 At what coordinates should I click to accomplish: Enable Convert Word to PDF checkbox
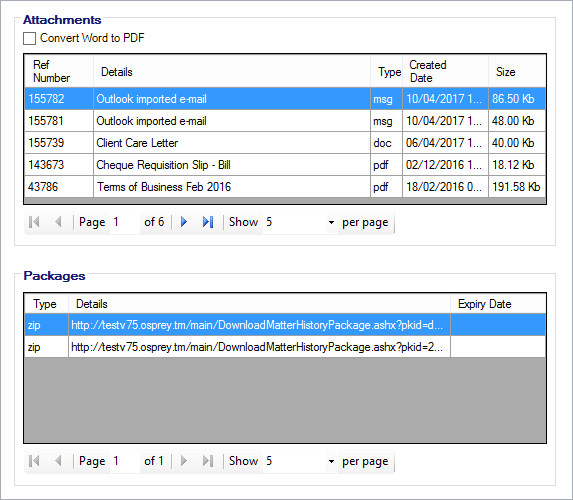30,38
